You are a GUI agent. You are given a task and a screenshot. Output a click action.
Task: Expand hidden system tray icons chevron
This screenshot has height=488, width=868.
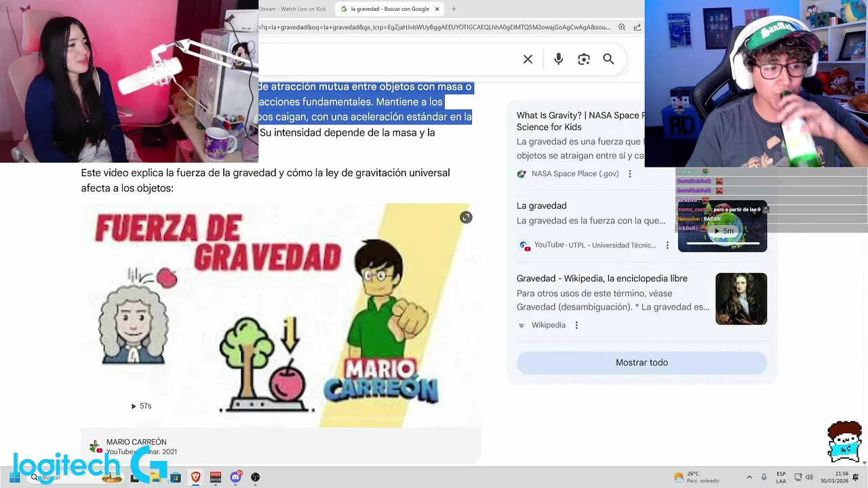[x=749, y=477]
